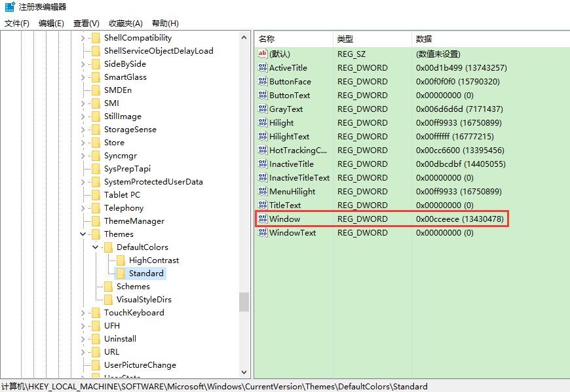Collapse the Themes tree node

pyautogui.click(x=83, y=234)
